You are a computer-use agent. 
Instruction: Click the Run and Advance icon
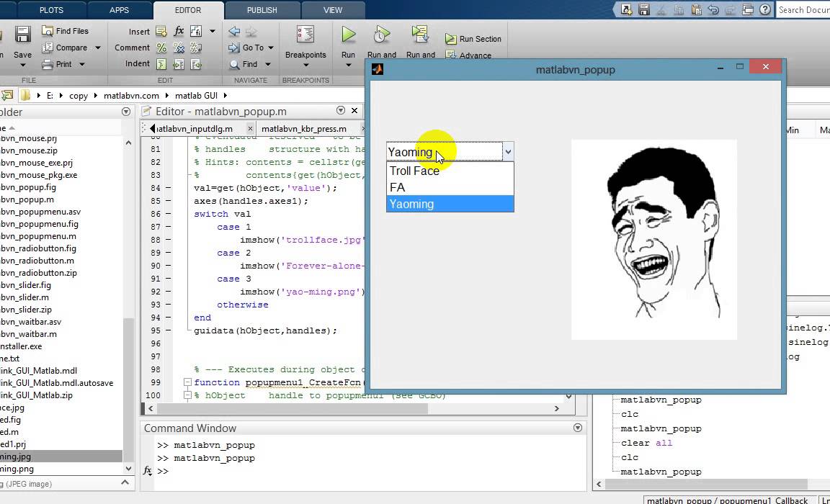click(420, 35)
